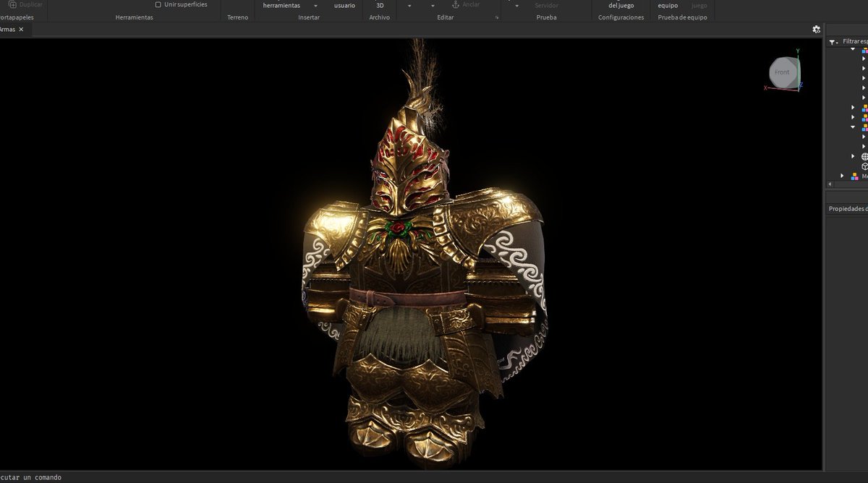This screenshot has height=483, width=868.
Task: Expand the globe icon tree node
Action: click(853, 156)
